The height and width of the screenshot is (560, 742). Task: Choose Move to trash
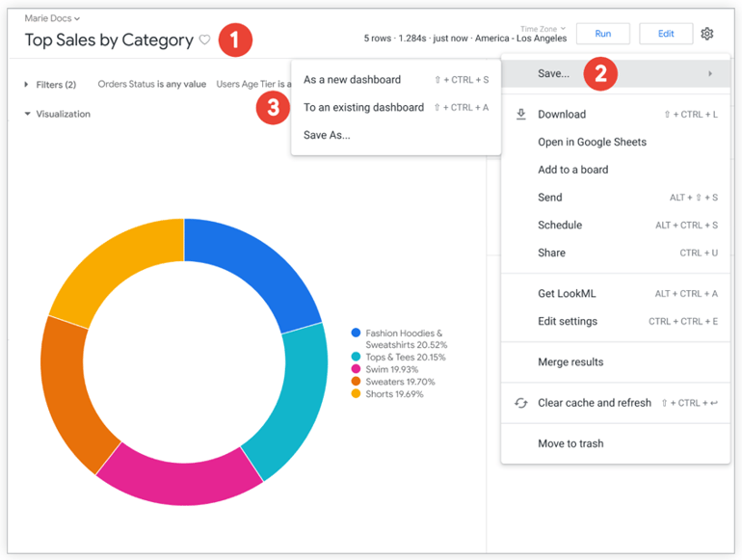615,443
